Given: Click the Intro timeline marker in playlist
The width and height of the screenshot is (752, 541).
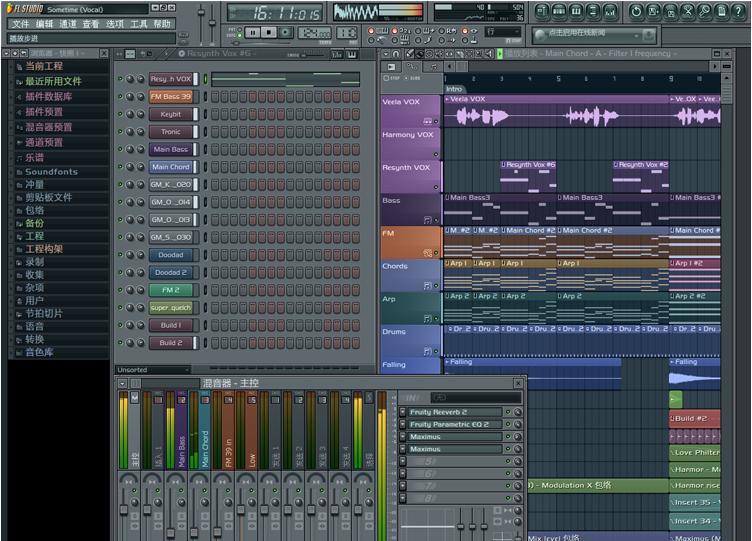Looking at the screenshot, I should coord(455,89).
